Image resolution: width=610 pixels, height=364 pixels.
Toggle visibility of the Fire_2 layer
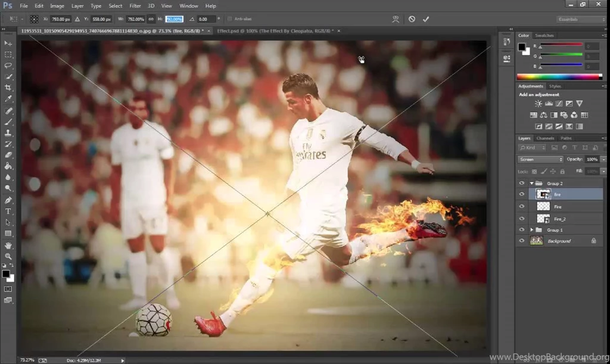coord(522,218)
